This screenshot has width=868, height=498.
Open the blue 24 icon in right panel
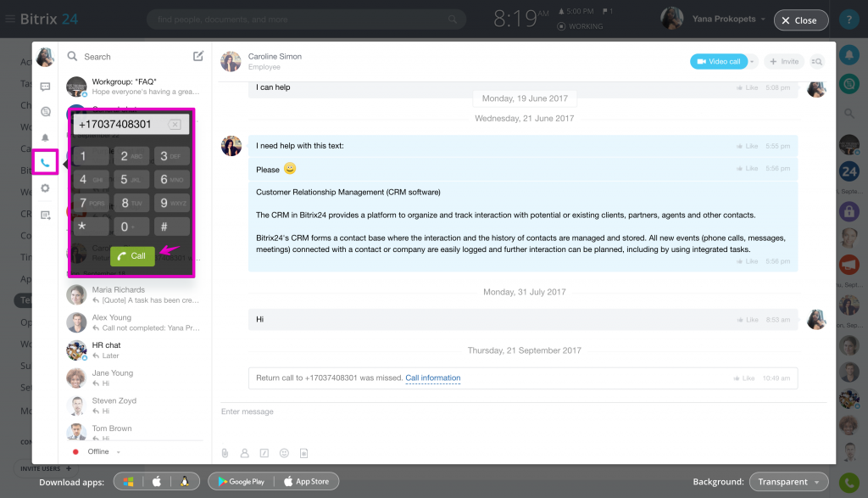coord(849,171)
